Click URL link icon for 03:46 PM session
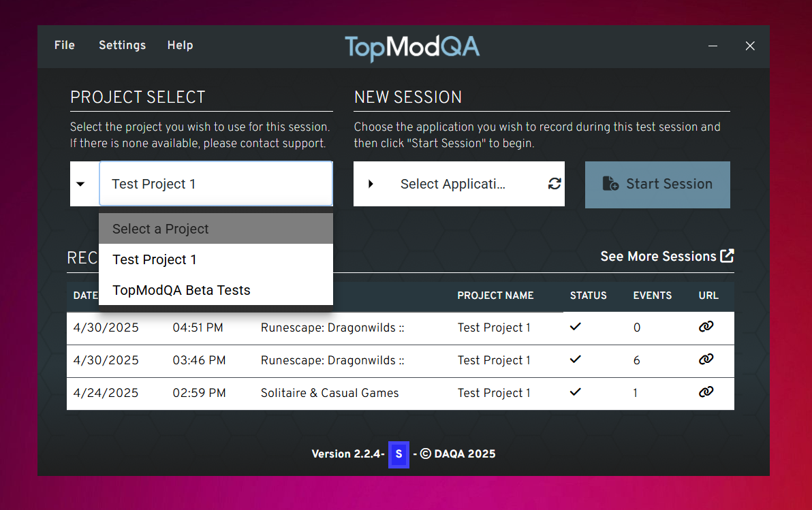 706,360
